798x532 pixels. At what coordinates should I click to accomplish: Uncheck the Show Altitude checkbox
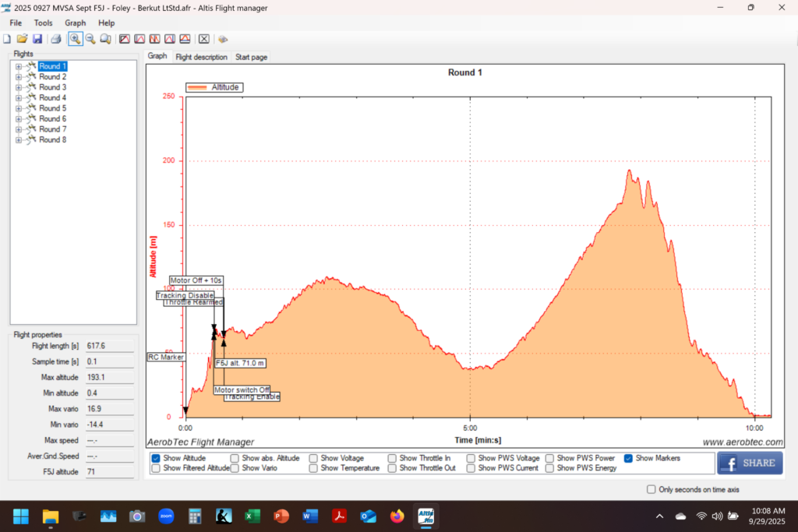[x=156, y=458]
